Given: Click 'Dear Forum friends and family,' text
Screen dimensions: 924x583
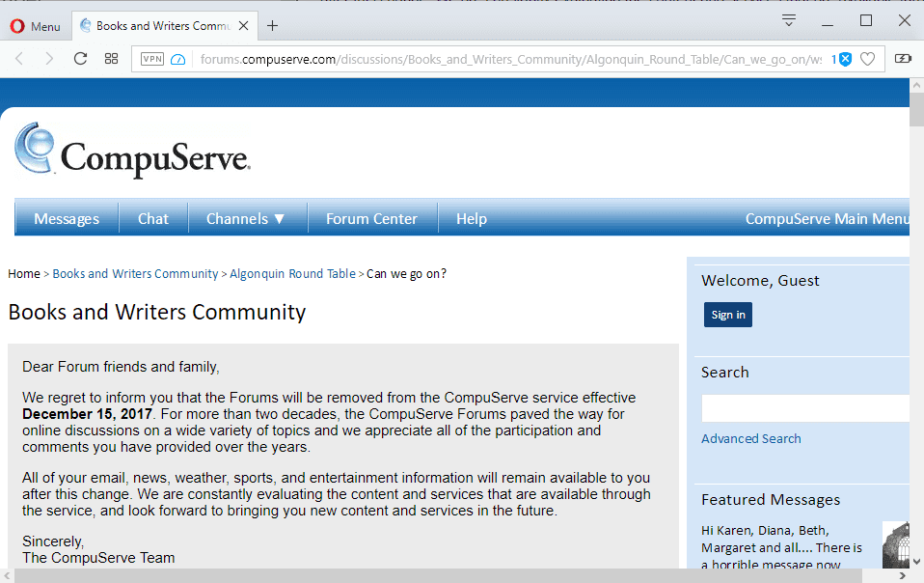Looking at the screenshot, I should 121,367.
